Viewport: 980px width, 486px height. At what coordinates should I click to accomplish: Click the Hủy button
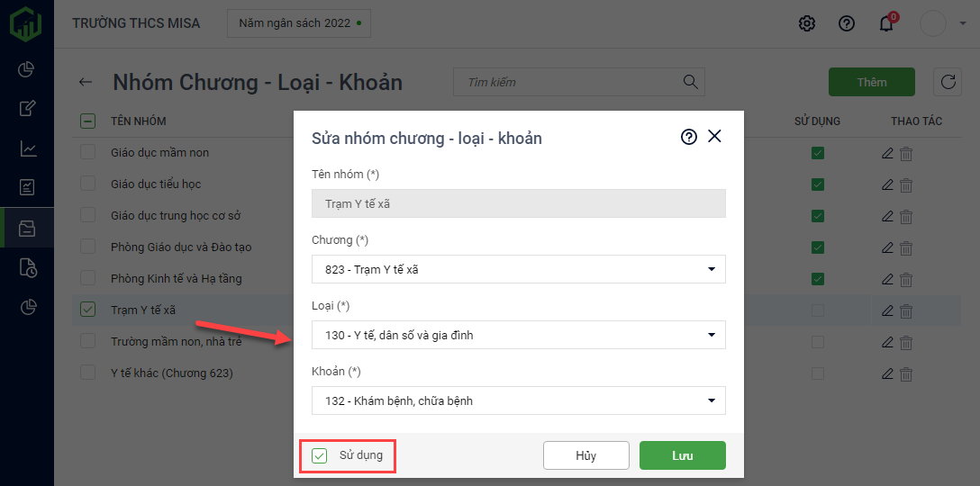coord(585,455)
